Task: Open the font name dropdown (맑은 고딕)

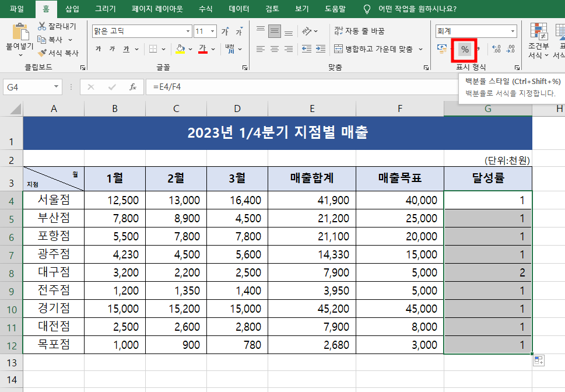Action: coord(188,32)
